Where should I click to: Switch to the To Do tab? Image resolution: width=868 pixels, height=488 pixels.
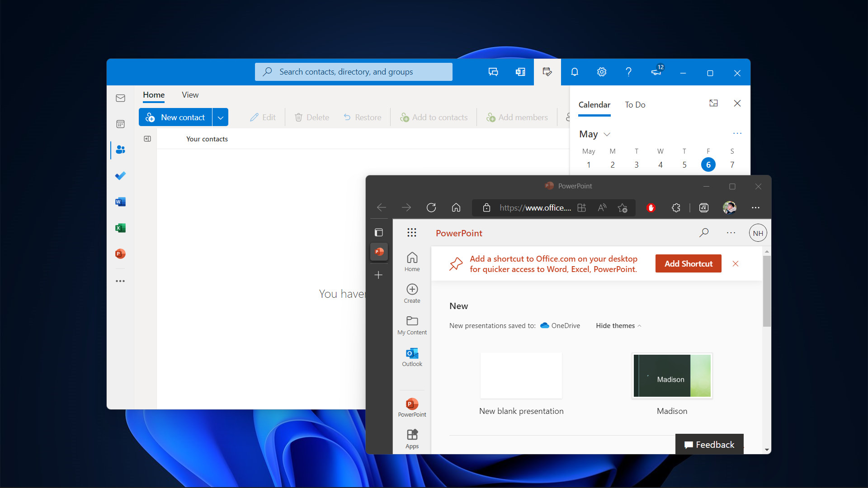635,105
